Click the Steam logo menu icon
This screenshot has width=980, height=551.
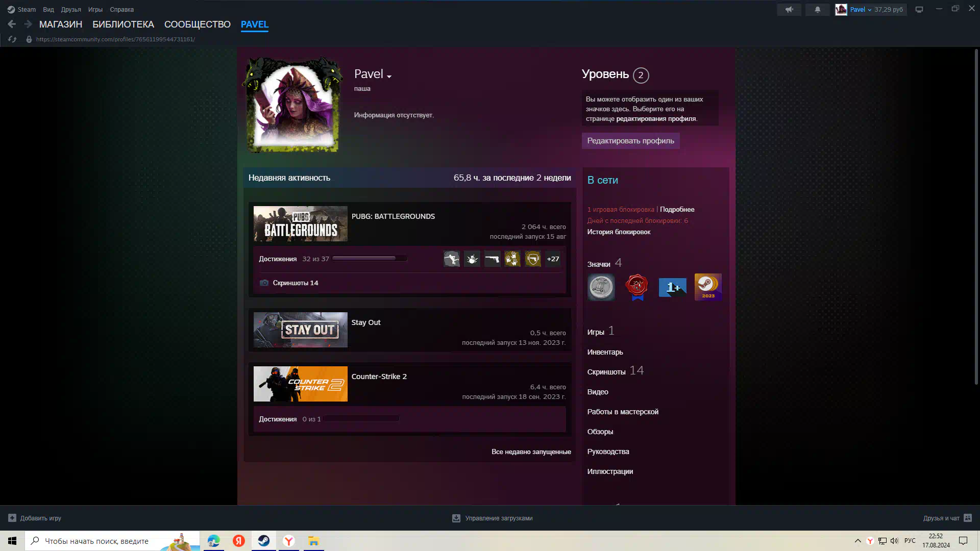click(11, 9)
